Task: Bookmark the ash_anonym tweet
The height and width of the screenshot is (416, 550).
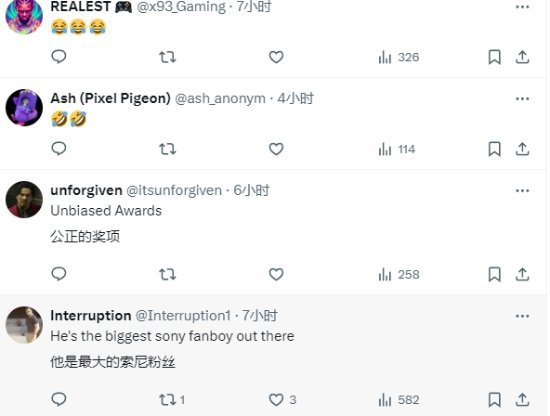Action: pos(495,149)
